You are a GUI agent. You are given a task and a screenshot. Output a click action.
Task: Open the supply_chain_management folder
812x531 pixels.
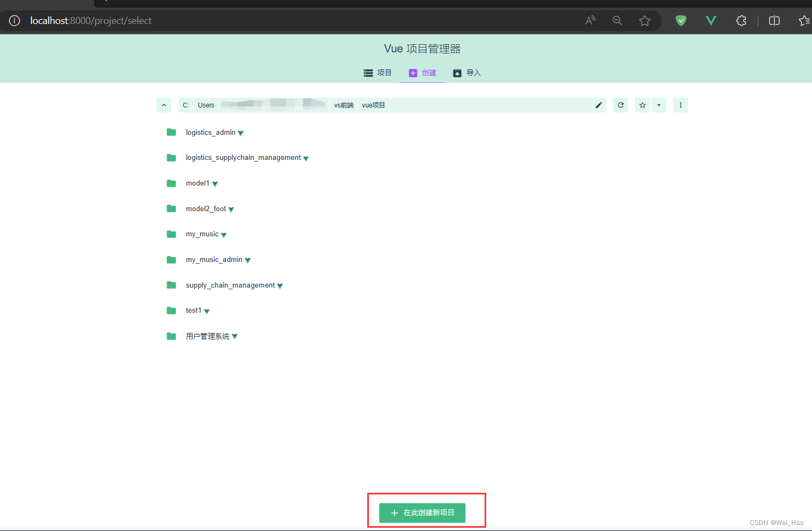tap(230, 285)
